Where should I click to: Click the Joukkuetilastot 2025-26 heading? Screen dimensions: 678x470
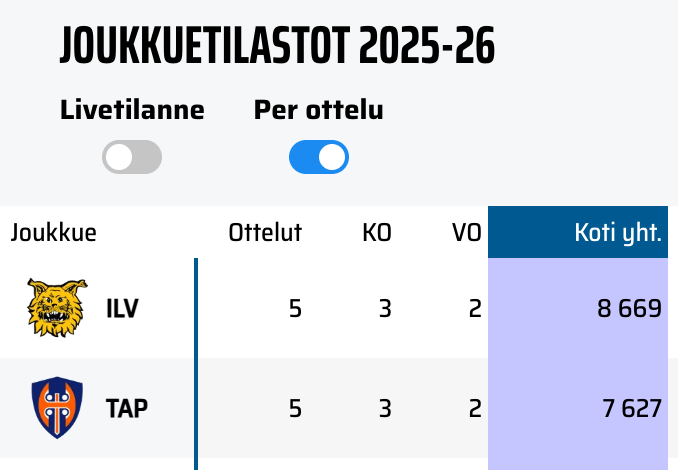click(277, 46)
